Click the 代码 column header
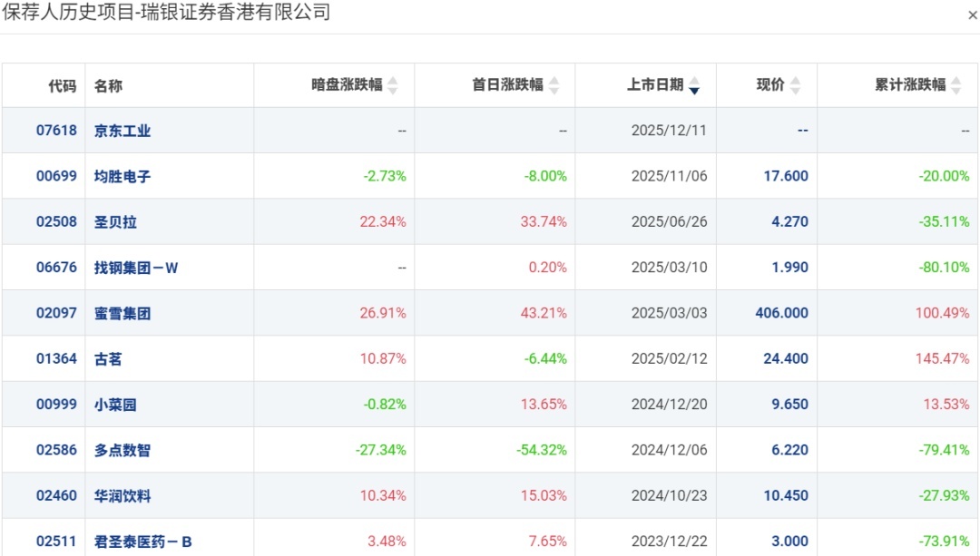Image resolution: width=980 pixels, height=556 pixels. point(63,85)
